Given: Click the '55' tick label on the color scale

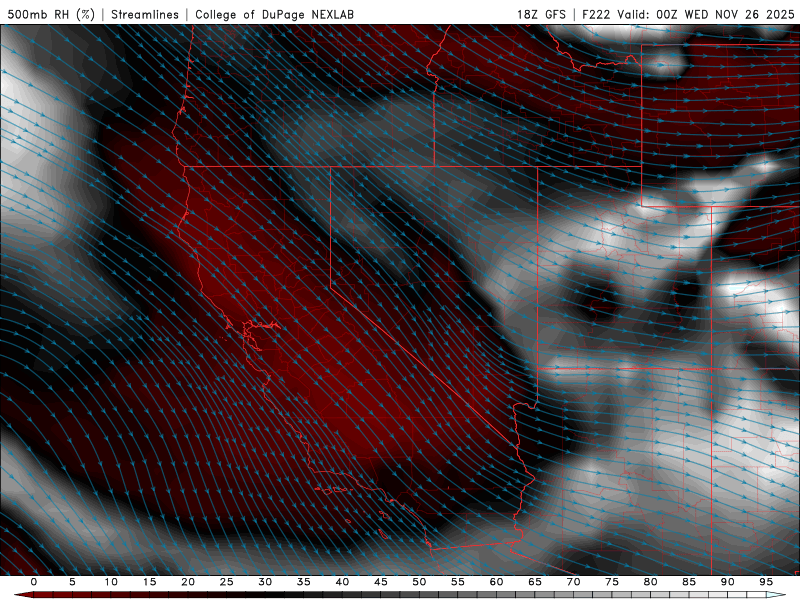Looking at the screenshot, I should pos(458,582).
